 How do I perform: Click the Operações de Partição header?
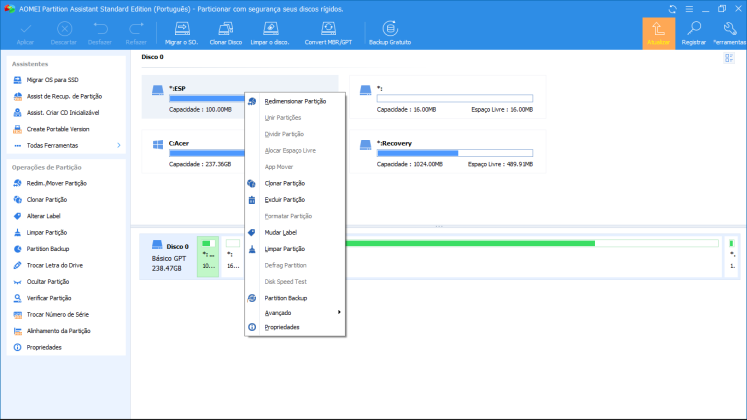(x=47, y=168)
